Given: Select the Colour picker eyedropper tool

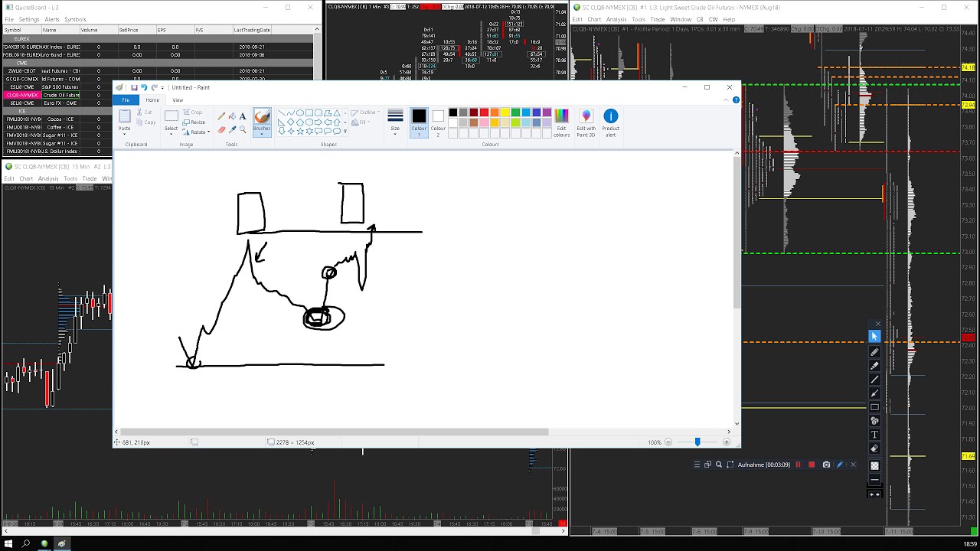Looking at the screenshot, I should 232,129.
